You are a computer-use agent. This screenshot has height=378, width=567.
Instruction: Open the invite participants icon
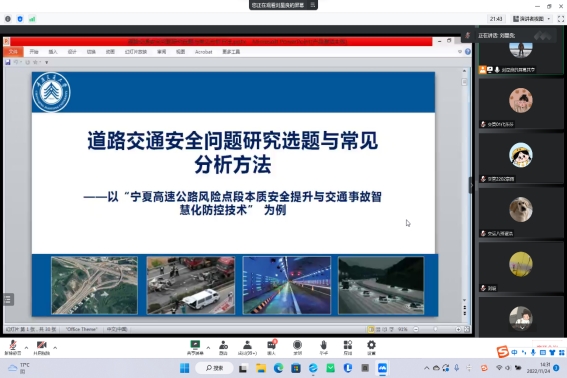point(223,347)
